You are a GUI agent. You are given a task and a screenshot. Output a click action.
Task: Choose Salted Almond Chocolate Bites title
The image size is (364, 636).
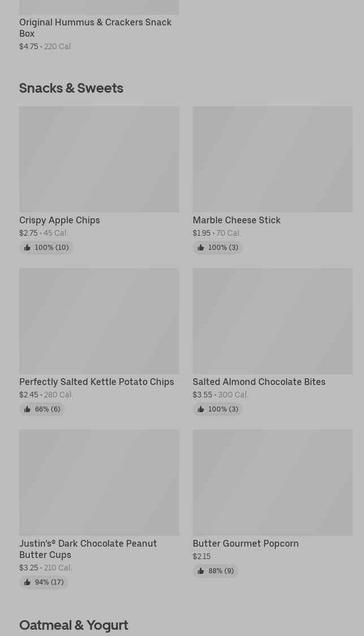(x=259, y=382)
